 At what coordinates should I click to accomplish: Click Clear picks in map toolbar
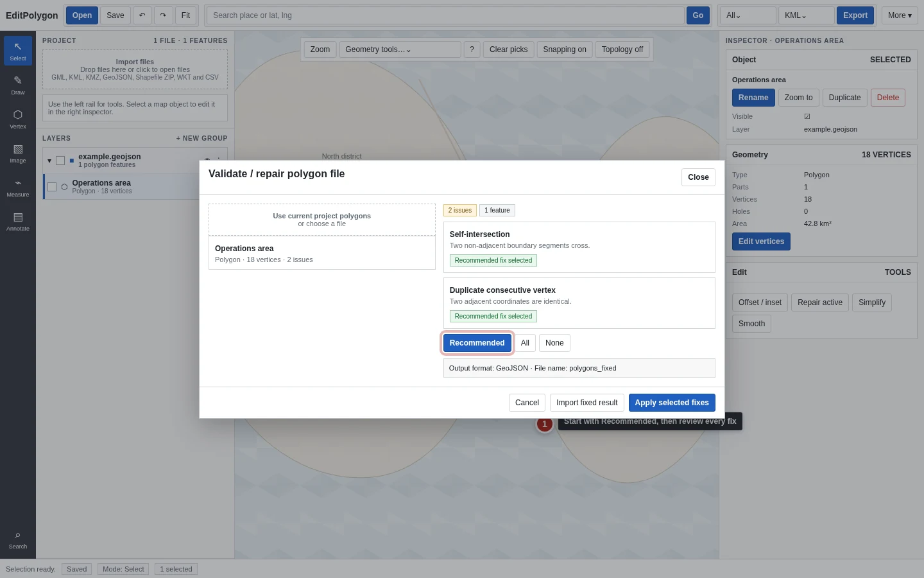pyautogui.click(x=509, y=49)
